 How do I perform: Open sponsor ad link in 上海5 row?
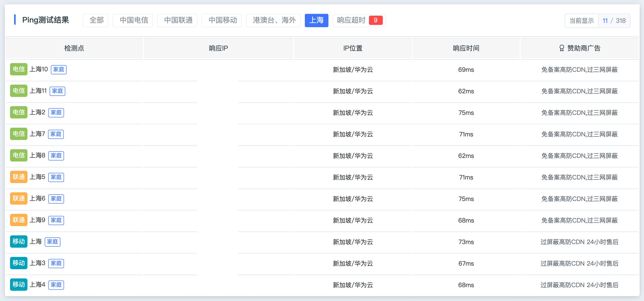(x=579, y=177)
